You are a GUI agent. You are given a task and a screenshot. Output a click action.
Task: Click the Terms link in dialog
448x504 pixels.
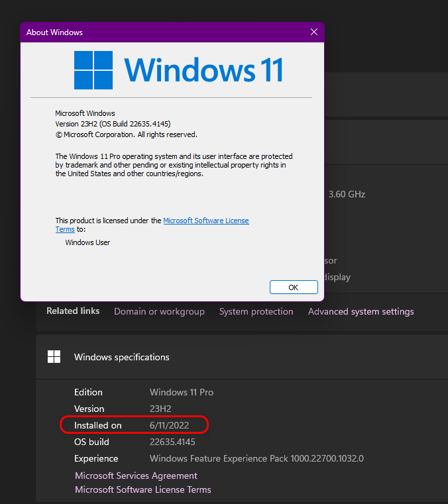(x=65, y=229)
